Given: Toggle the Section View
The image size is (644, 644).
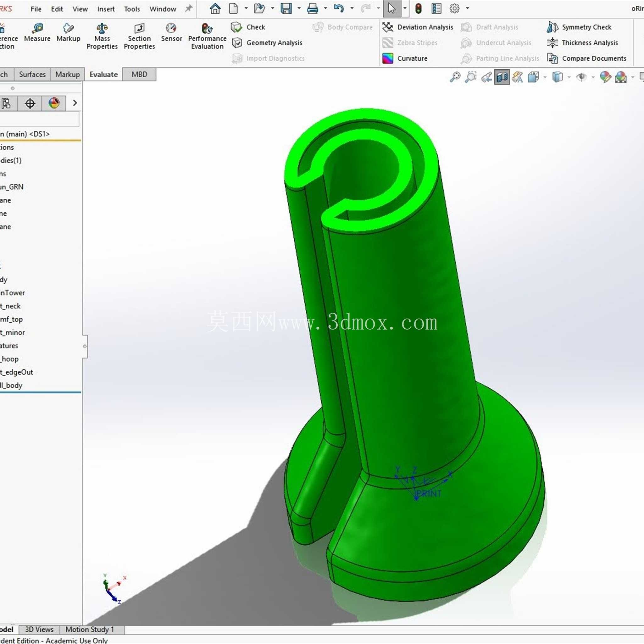Looking at the screenshot, I should pos(502,77).
